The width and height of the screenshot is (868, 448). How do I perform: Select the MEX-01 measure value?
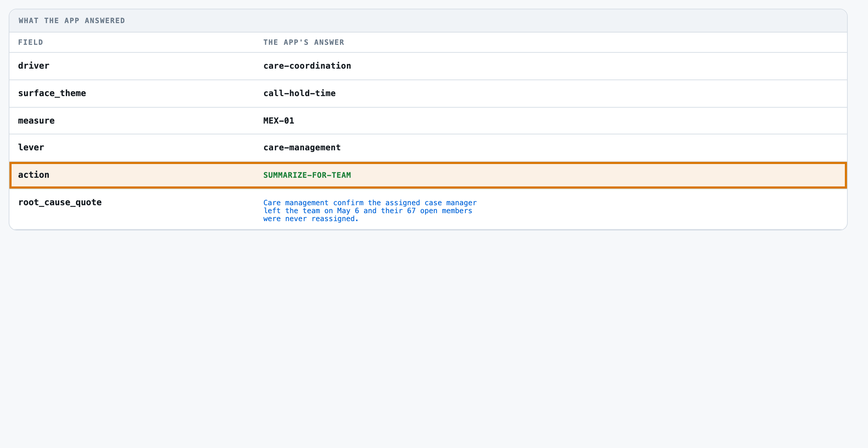point(279,121)
